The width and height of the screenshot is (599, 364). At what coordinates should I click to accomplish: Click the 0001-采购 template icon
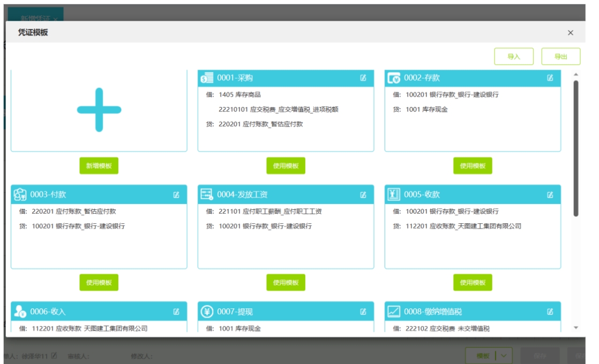click(207, 78)
